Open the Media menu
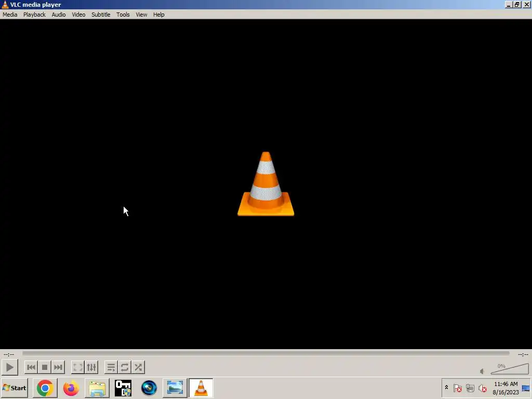Viewport: 532px width, 399px height. [x=10, y=15]
